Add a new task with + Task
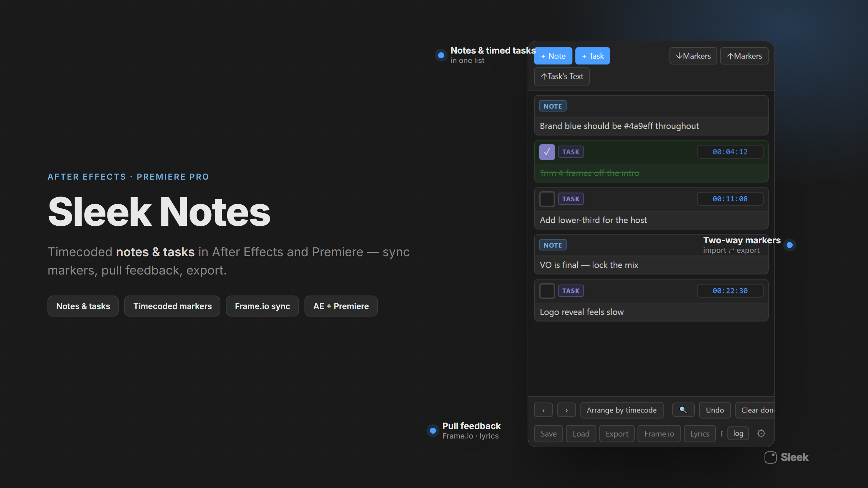The width and height of the screenshot is (868, 488). coord(593,56)
